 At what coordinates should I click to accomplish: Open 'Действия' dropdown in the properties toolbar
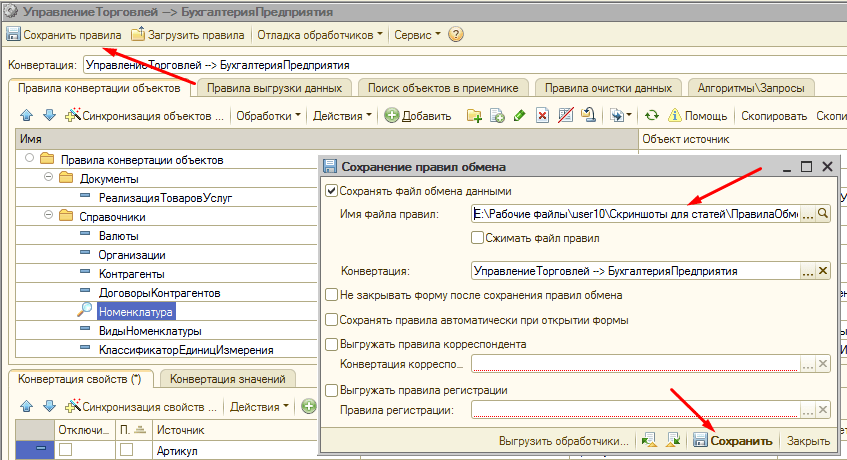pyautogui.click(x=259, y=407)
